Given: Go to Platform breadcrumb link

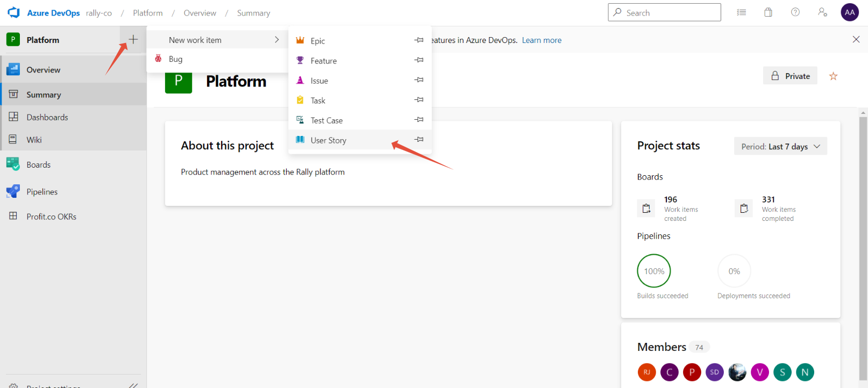Looking at the screenshot, I should point(148,13).
